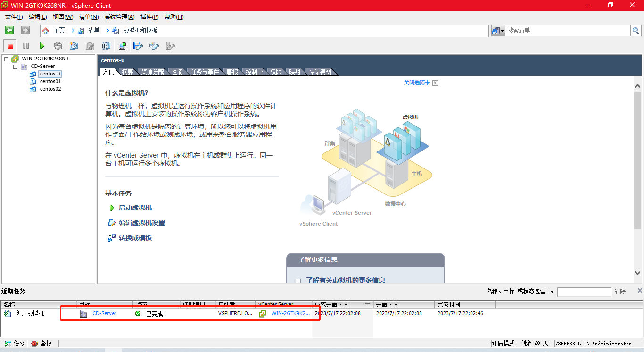
Task: Click the search magnifier icon
Action: point(636,30)
